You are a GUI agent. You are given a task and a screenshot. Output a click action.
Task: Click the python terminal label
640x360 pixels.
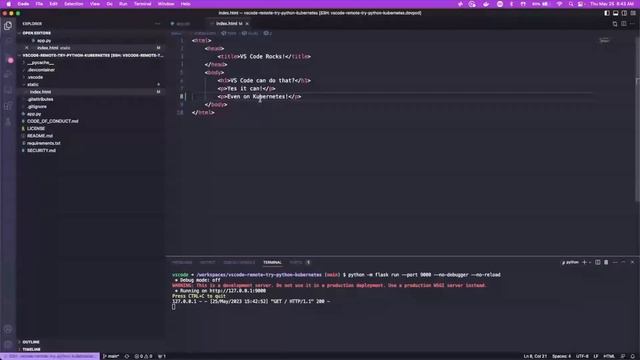click(x=570, y=262)
